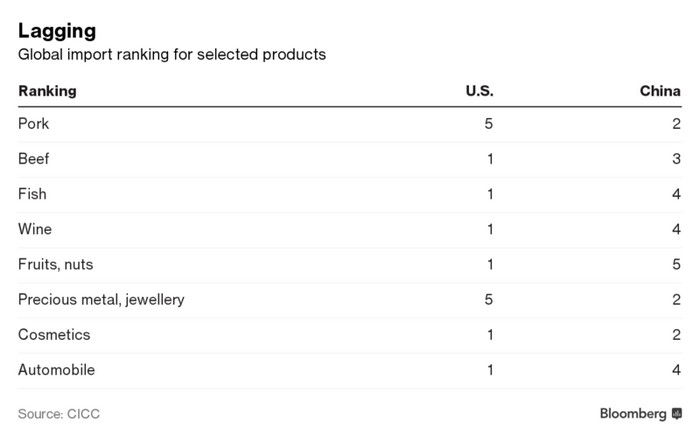Click the Bloomberg terminal logo icon
700x440 pixels.
677,414
